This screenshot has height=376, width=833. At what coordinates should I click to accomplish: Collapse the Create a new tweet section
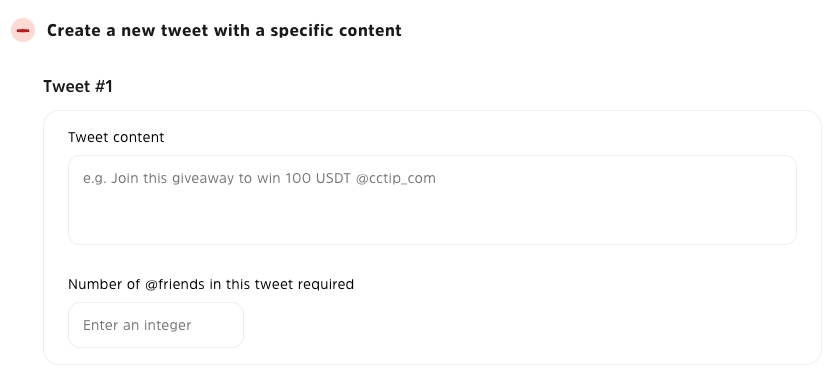coord(23,30)
